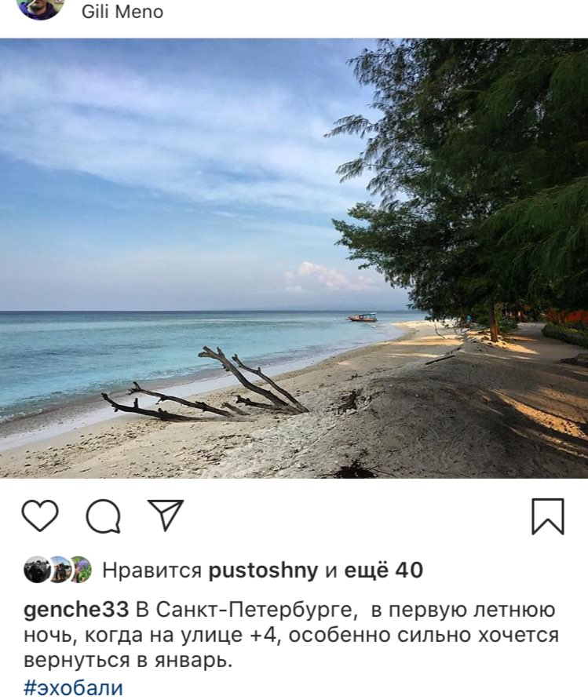This screenshot has height=700, width=588.
Task: Tap the caption text about Санкт-Петербурге
Action: (291, 636)
